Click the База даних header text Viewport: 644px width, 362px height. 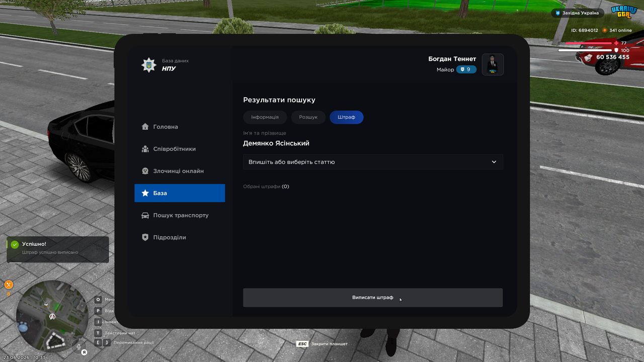(175, 61)
